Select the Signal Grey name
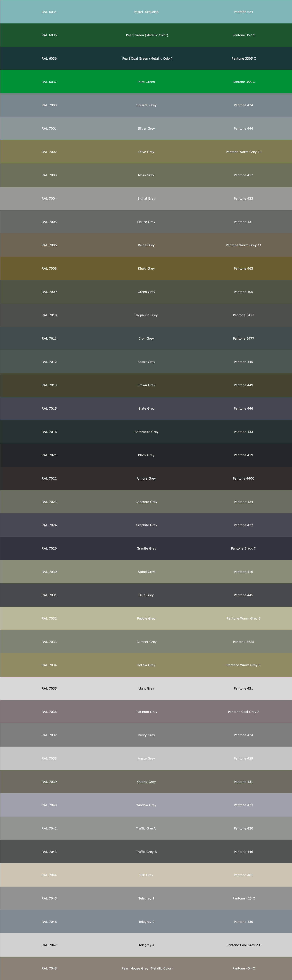This screenshot has height=980, width=292. [146, 199]
